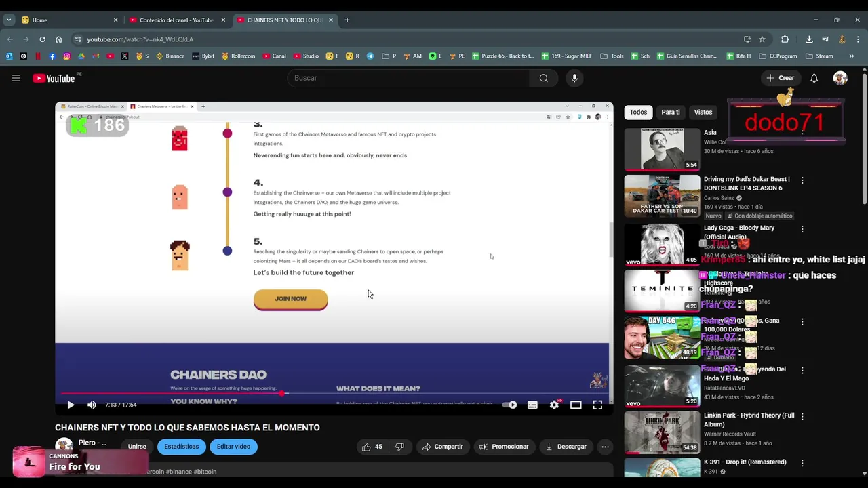Click the Crear button
868x488 pixels.
point(780,78)
